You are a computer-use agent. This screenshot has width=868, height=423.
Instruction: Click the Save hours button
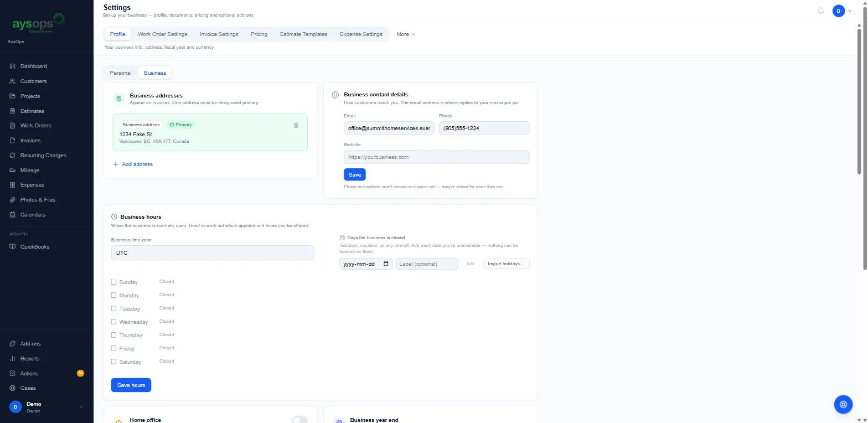point(131,385)
